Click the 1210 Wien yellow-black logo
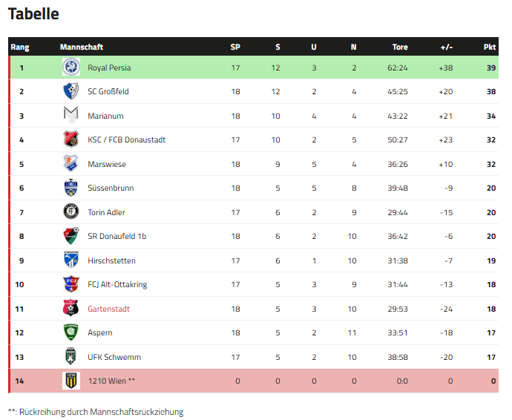The width and height of the screenshot is (512, 420). [70, 381]
